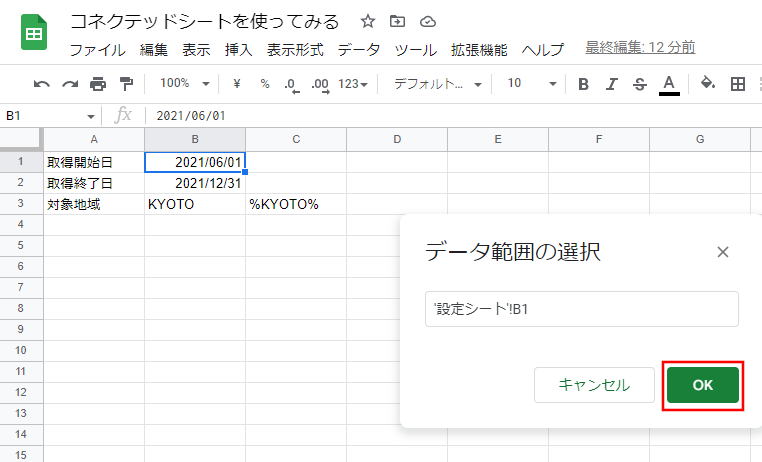
Task: Select cell with 2021/12/31
Action: pyautogui.click(x=195, y=183)
